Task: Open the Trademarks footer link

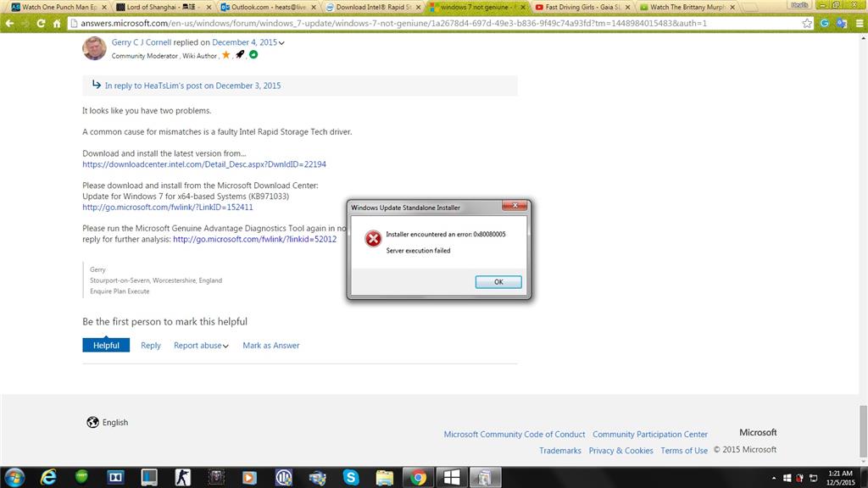Action: [560, 451]
